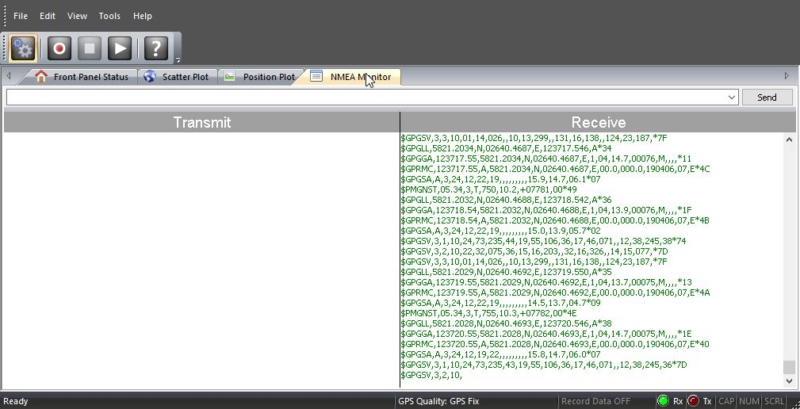
Task: Open the View menu
Action: [77, 16]
